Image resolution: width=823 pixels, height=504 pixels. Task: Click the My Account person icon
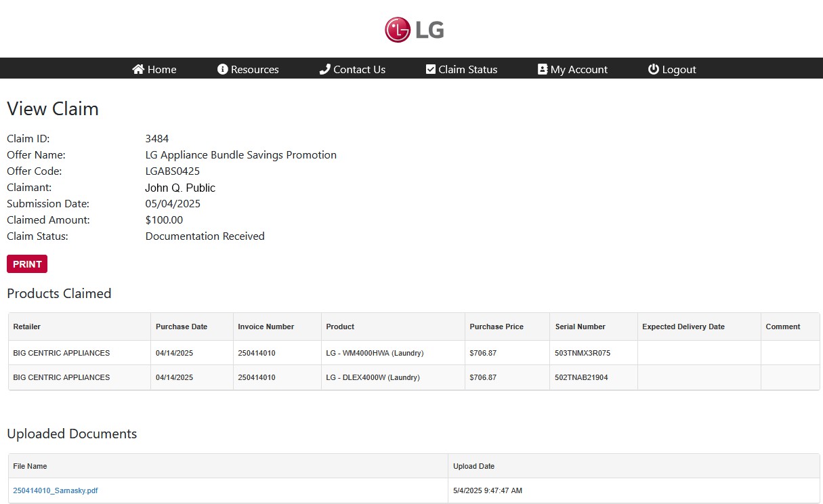click(x=542, y=69)
